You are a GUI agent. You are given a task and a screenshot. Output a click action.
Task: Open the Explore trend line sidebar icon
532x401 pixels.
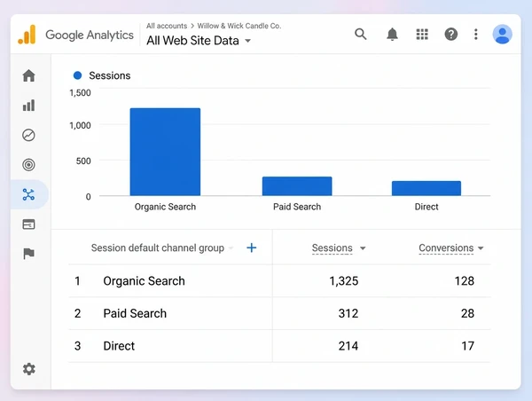[29, 135]
